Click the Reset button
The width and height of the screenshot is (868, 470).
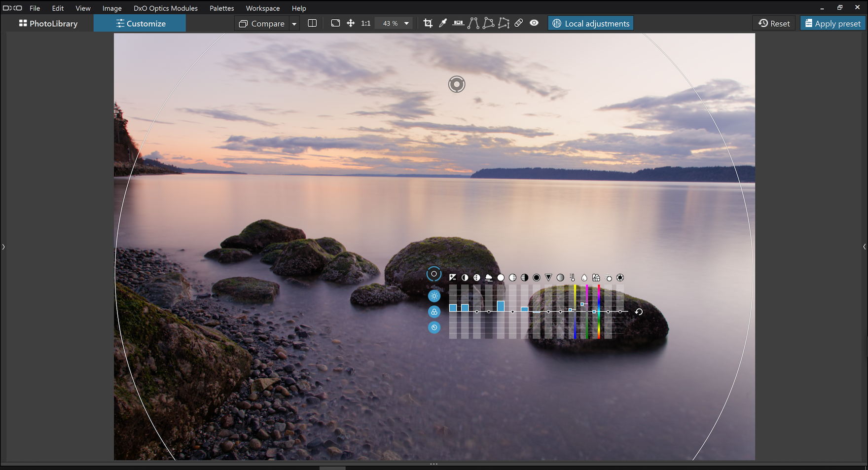774,23
